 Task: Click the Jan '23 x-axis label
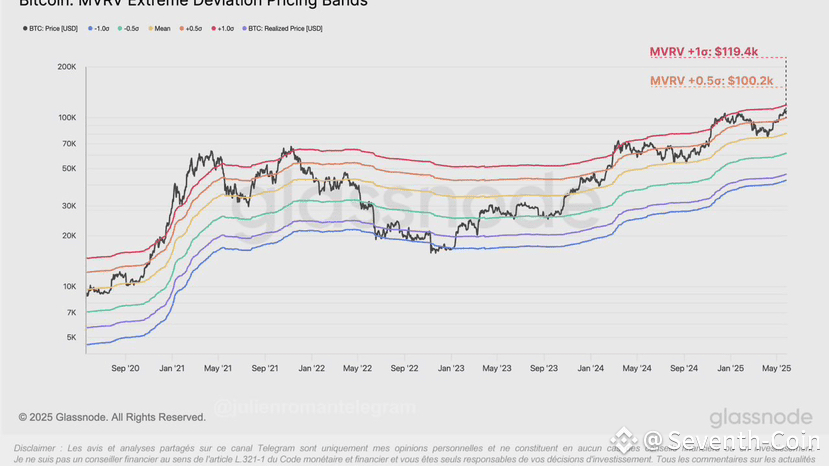coord(451,368)
